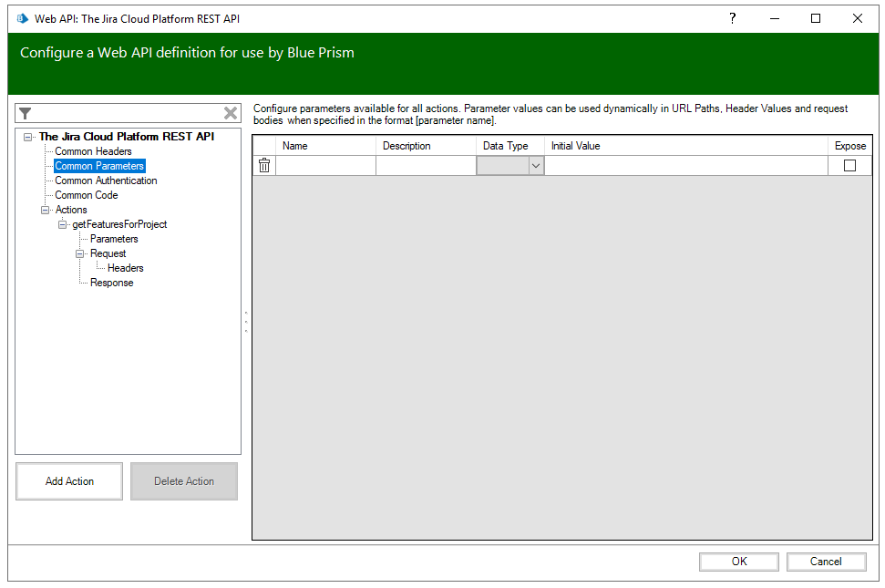Viewport: 885px width, 588px height.
Task: Click OK to confirm the configuration
Action: tap(738, 562)
